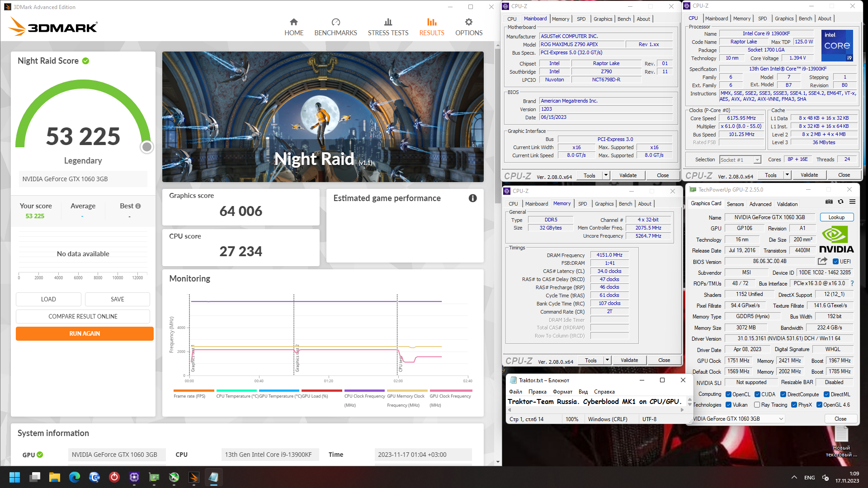Toggle the DirectML checkbox

click(826, 394)
